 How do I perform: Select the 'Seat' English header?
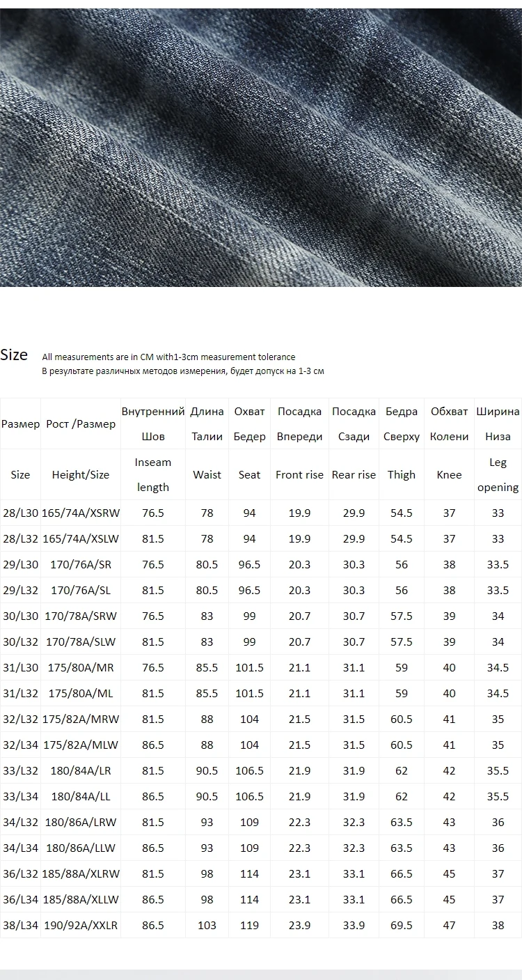250,474
